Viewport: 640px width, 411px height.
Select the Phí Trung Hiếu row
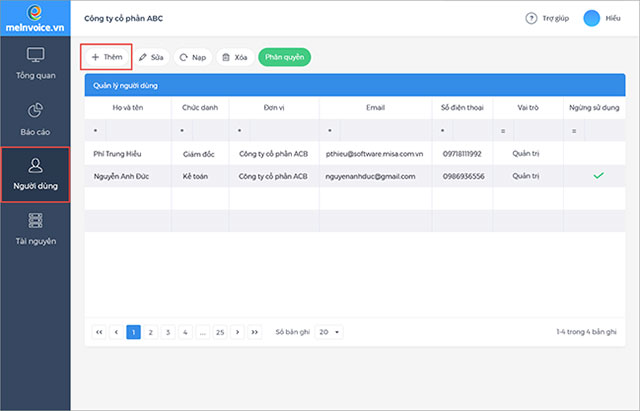(355, 153)
